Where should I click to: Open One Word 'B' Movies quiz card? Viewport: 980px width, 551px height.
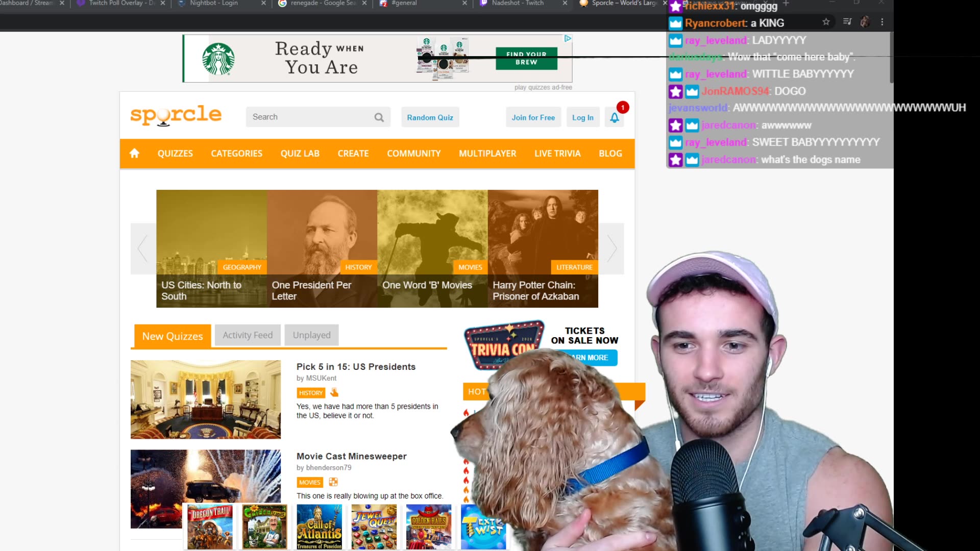pyautogui.click(x=432, y=248)
